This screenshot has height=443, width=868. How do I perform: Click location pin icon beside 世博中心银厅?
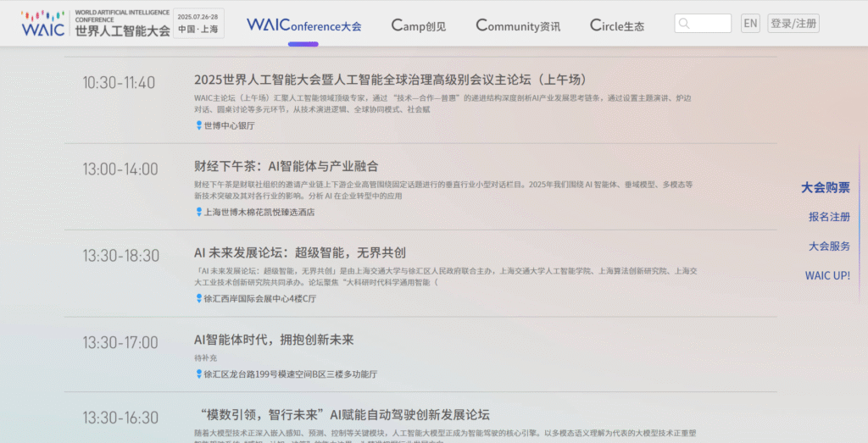[199, 125]
